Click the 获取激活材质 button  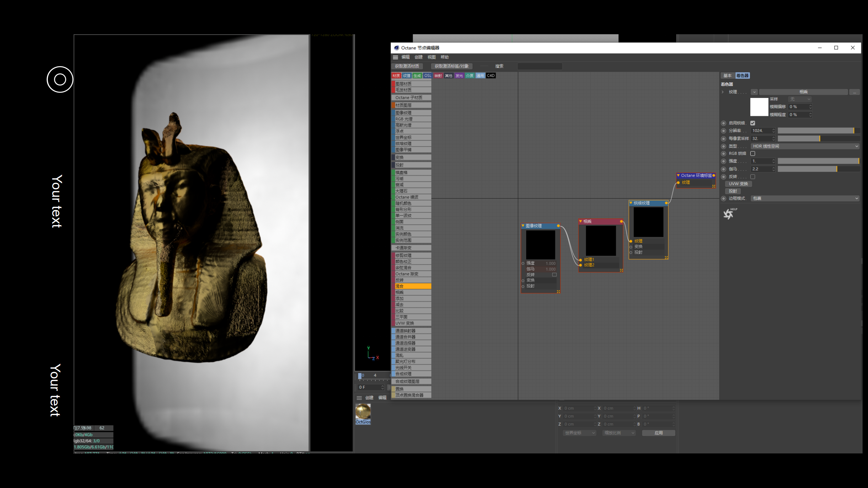coord(407,66)
